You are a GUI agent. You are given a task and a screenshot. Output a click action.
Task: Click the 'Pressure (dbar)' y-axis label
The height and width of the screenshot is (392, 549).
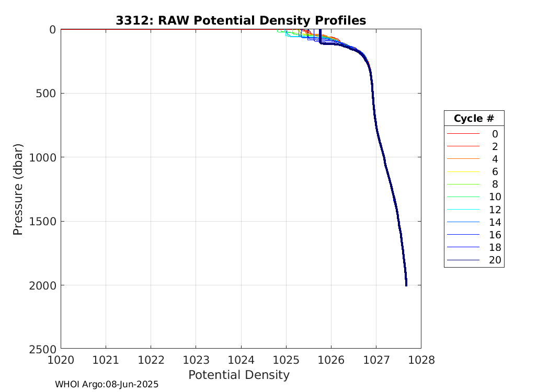pyautogui.click(x=17, y=189)
